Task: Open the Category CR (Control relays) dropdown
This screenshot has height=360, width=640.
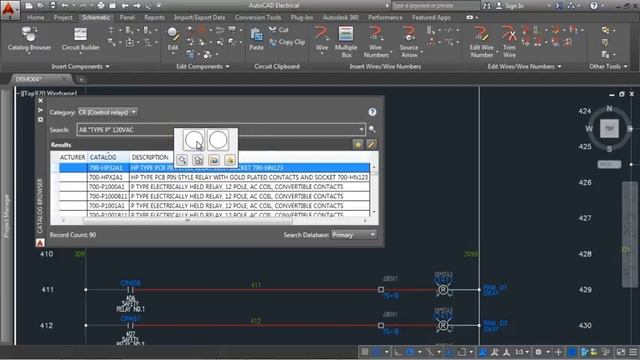Action: pyautogui.click(x=108, y=112)
